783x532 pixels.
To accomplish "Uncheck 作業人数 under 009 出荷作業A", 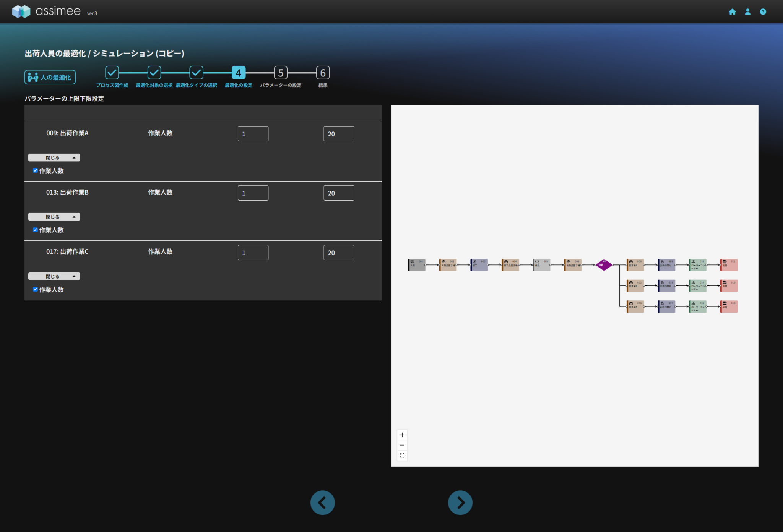I will click(x=36, y=170).
